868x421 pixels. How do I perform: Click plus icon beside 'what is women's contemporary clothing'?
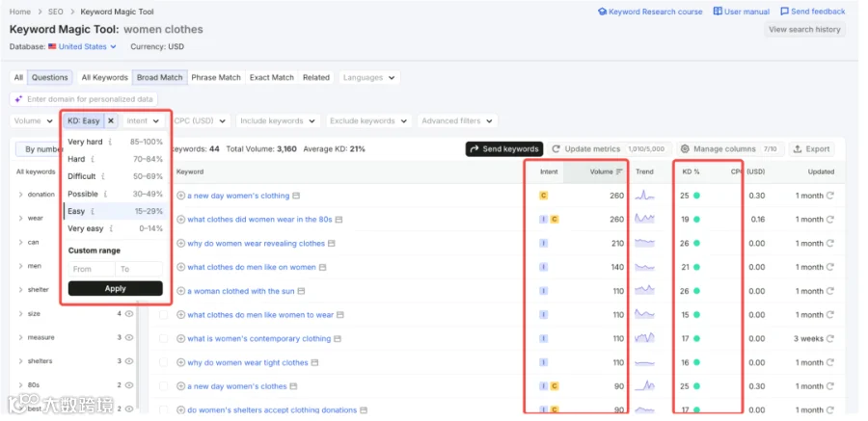pyautogui.click(x=181, y=338)
